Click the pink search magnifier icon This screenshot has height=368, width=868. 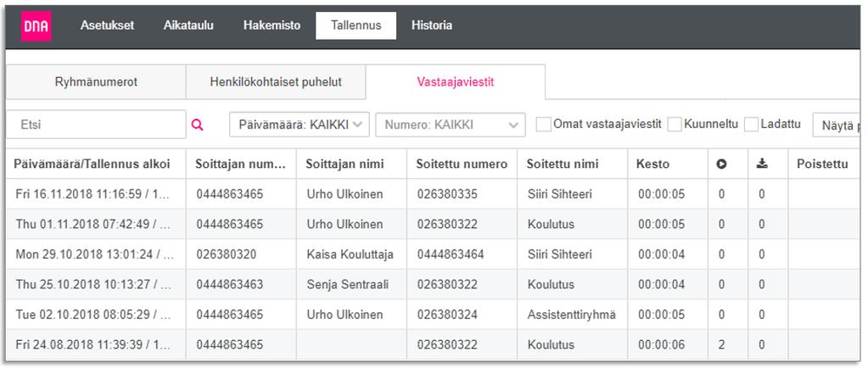(197, 125)
